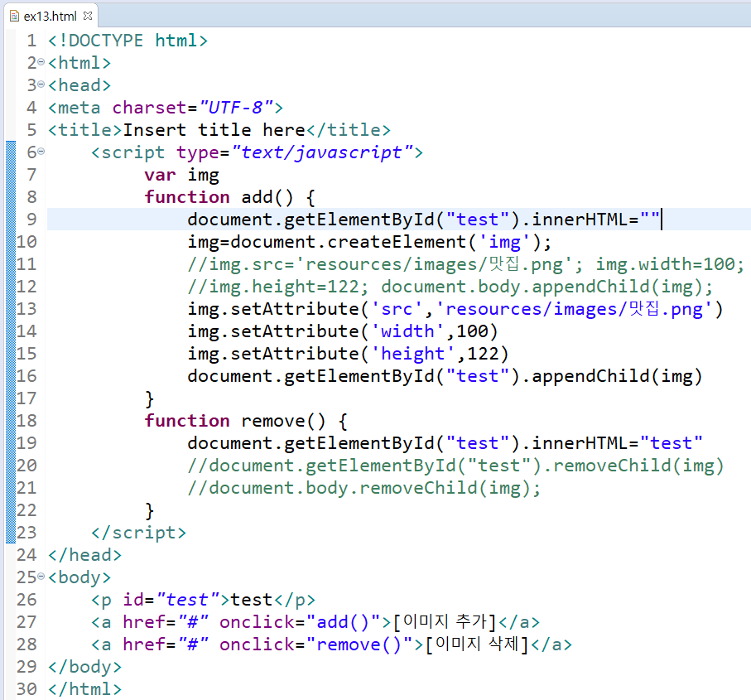751x700 pixels.
Task: Select the ex13.html editor tab
Action: click(x=51, y=17)
